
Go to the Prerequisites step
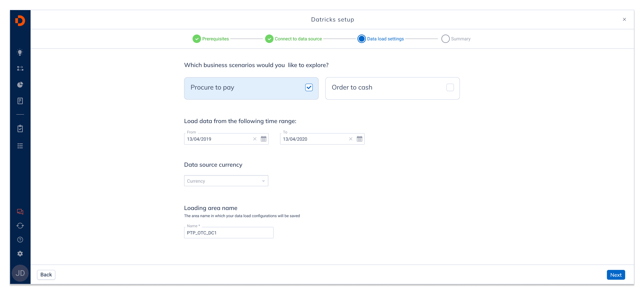[x=211, y=39]
